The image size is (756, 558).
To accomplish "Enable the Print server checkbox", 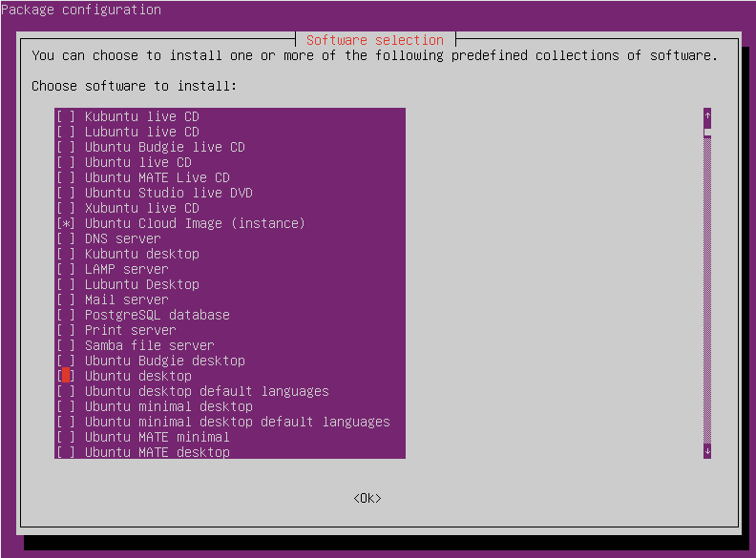I will click(66, 331).
